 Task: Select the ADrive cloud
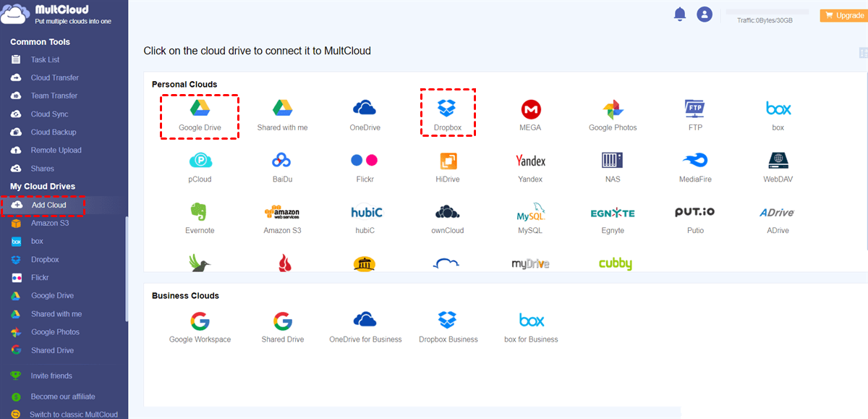[x=777, y=219]
